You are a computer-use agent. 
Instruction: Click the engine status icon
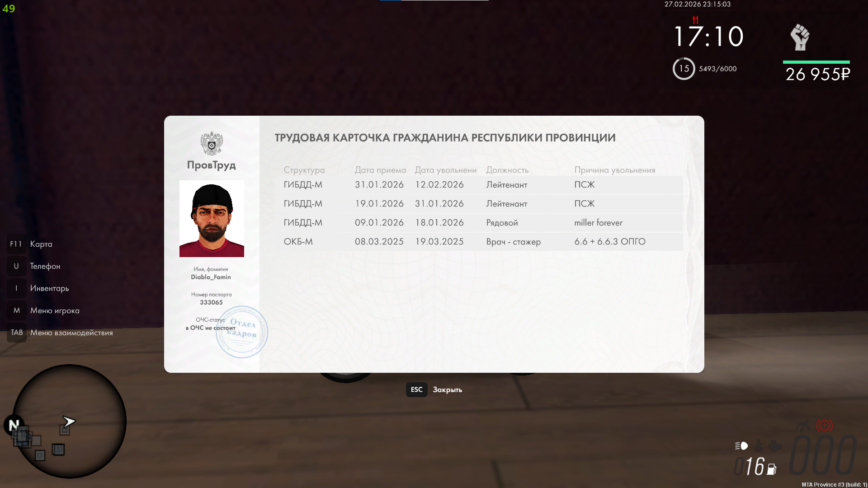click(x=775, y=446)
